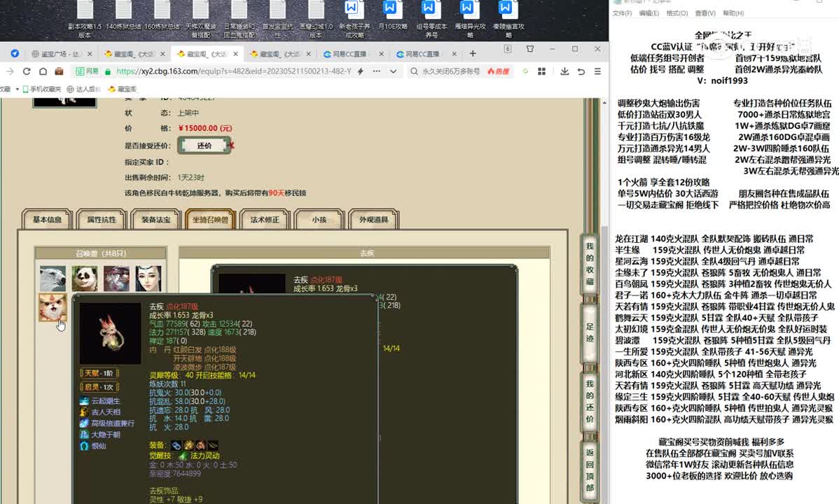The width and height of the screenshot is (839, 504).
Task: Select the panda summon thumbnail
Action: [x=85, y=279]
